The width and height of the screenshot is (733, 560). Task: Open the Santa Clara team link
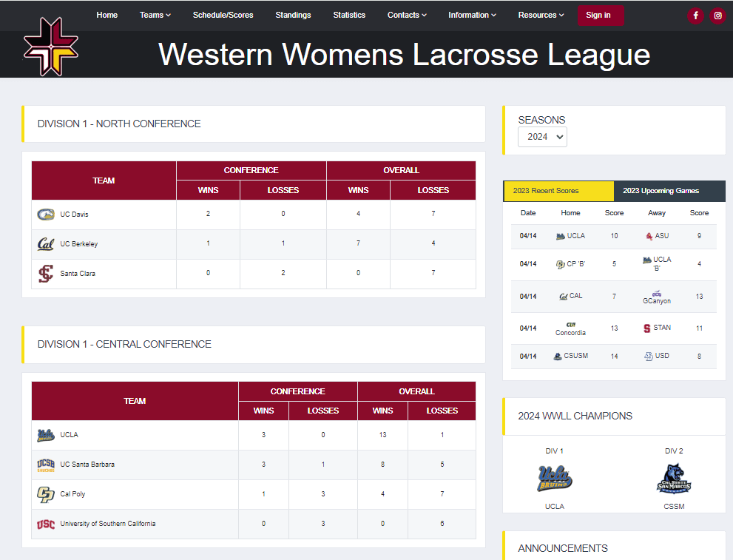click(78, 274)
